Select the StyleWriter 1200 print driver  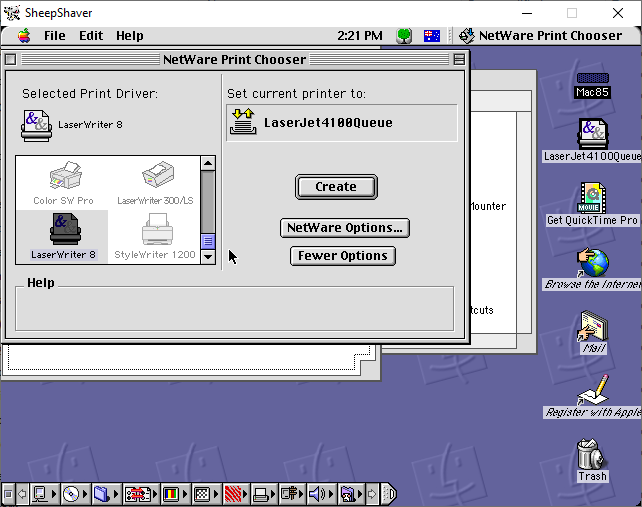(155, 236)
